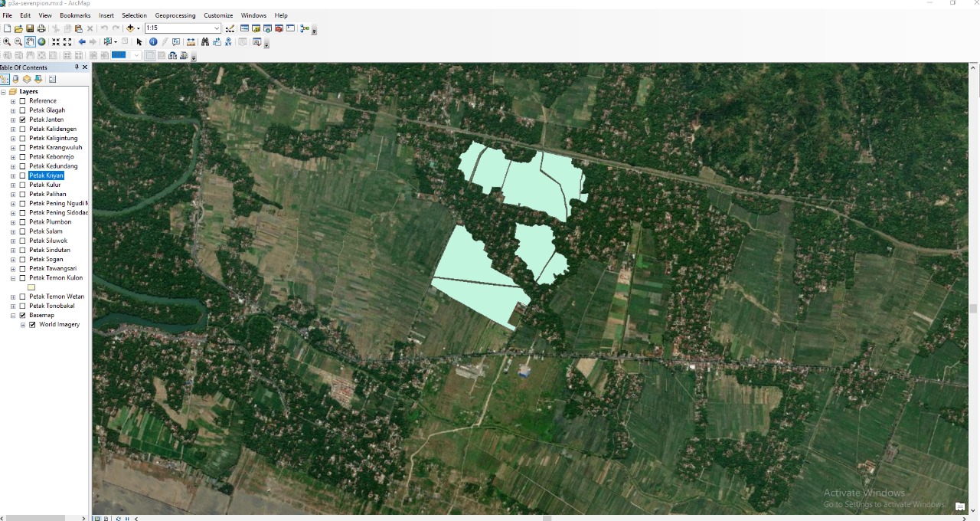Activate the HTML Popup tool

click(x=176, y=41)
